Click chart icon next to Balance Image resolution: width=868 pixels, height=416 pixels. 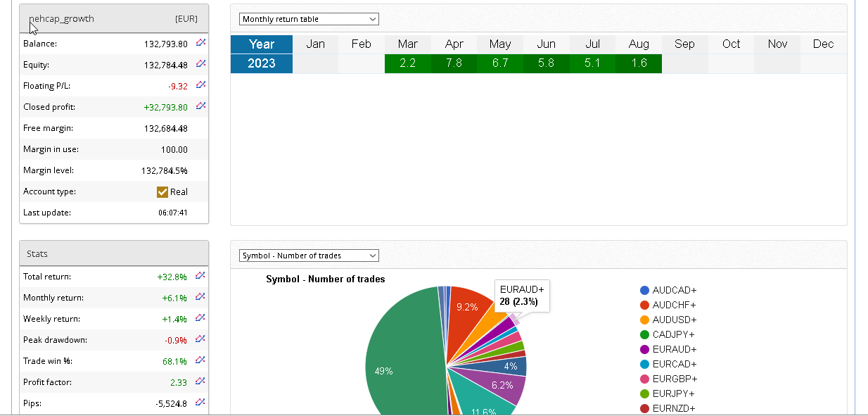[200, 43]
